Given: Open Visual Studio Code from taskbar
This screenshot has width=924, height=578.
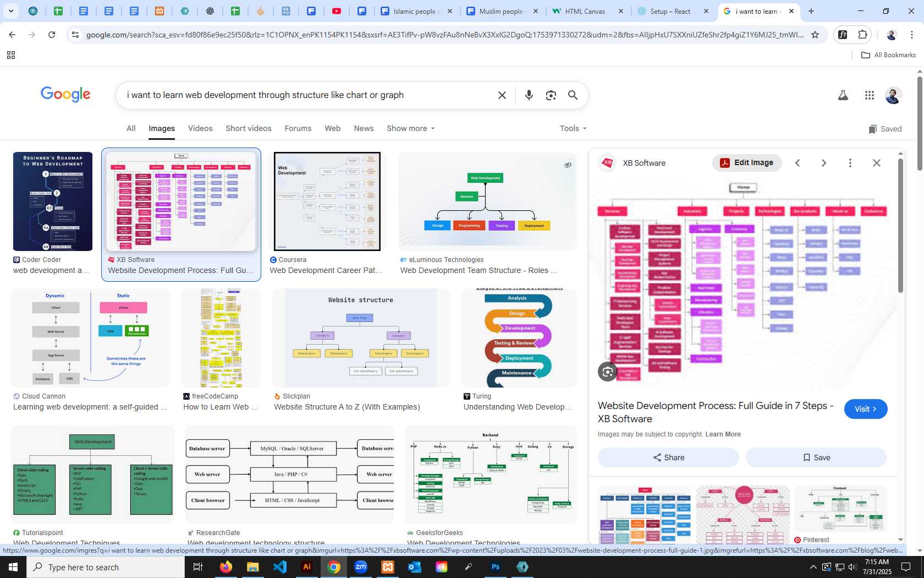Looking at the screenshot, I should (x=280, y=567).
